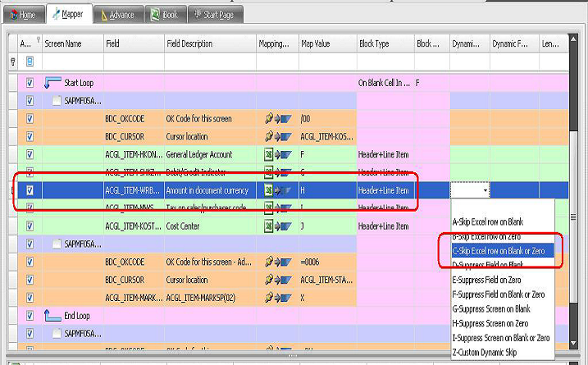
Task: Toggle the filter row checkbox under A column
Action: click(x=30, y=62)
